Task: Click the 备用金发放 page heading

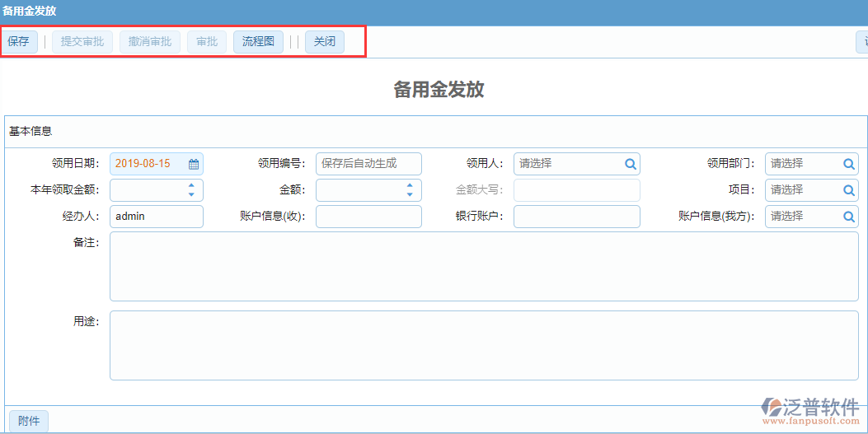Action: tap(439, 90)
